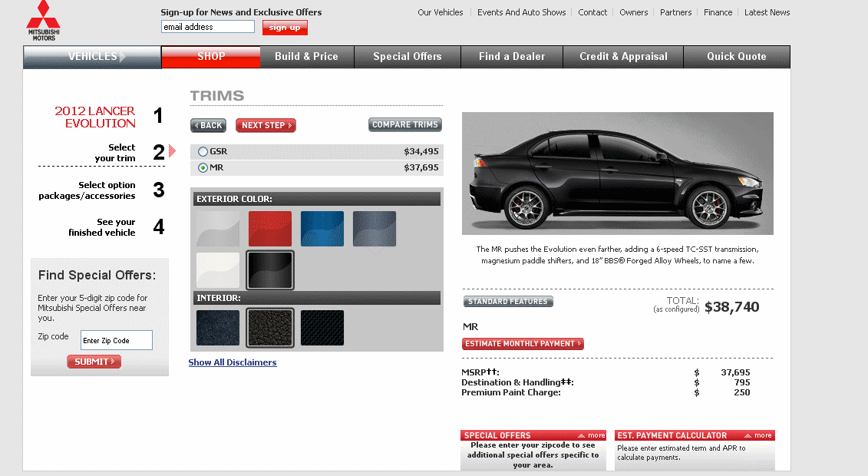Screen dimensions: 868x476
Task: Open the Special Offers tab
Action: 408,57
